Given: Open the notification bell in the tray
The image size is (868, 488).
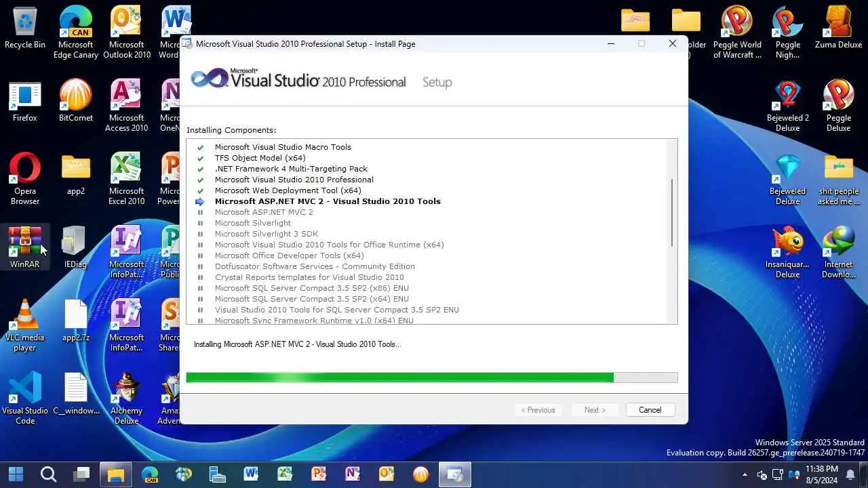Looking at the screenshot, I should pyautogui.click(x=850, y=474).
